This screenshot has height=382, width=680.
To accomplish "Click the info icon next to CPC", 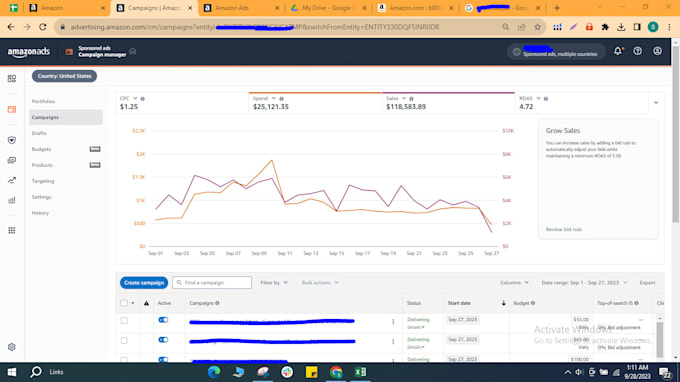I will [x=143, y=99].
